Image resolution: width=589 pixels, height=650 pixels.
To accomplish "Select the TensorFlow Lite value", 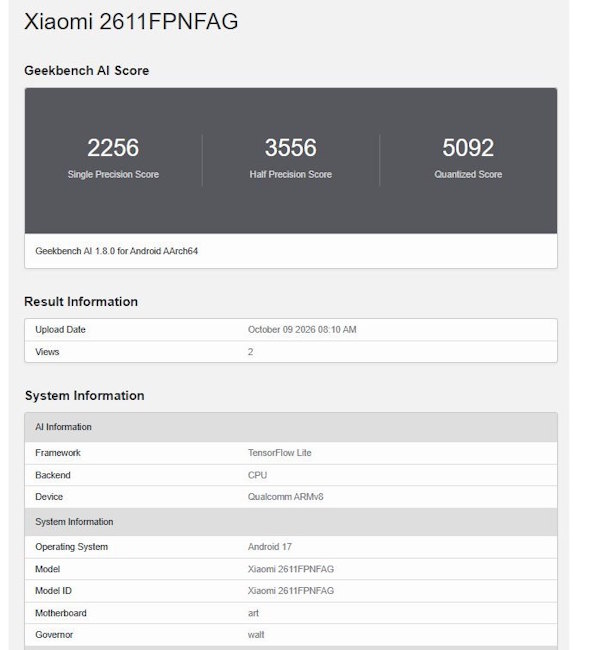I will [x=279, y=453].
